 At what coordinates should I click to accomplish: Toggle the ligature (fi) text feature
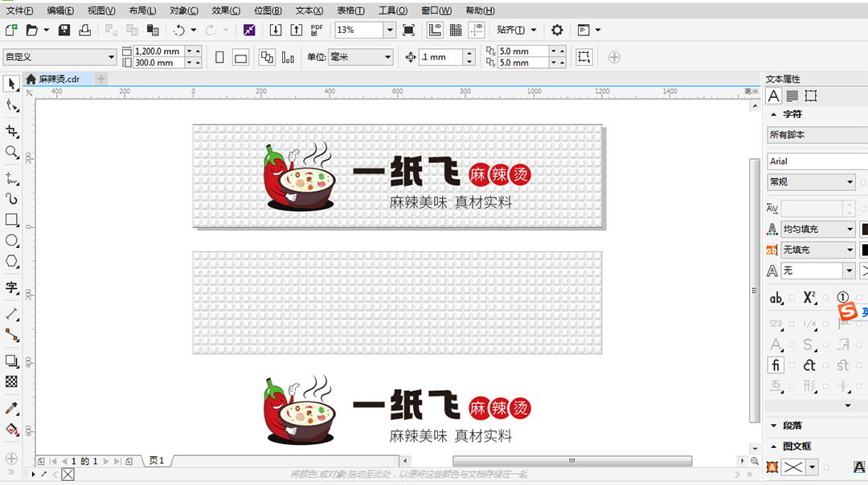(x=776, y=365)
